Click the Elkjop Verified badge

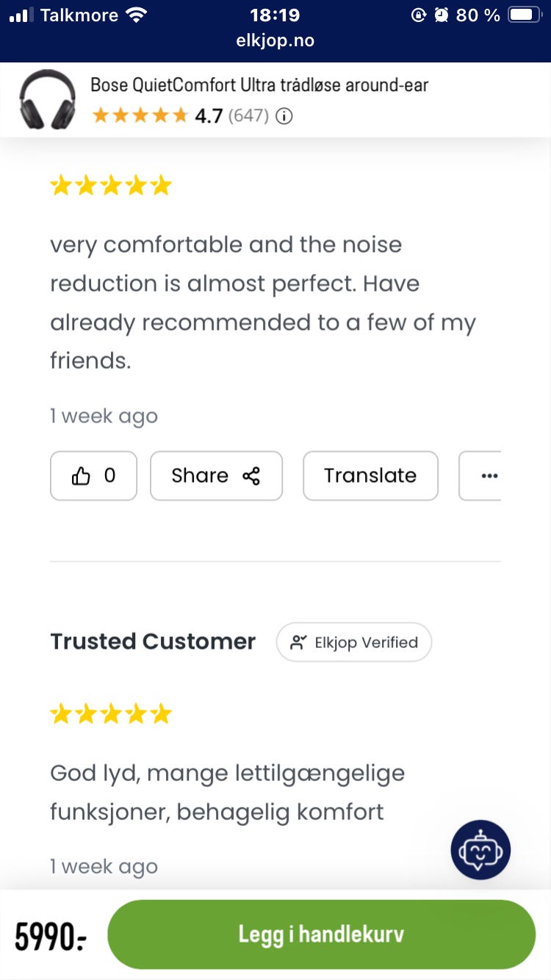(x=354, y=642)
